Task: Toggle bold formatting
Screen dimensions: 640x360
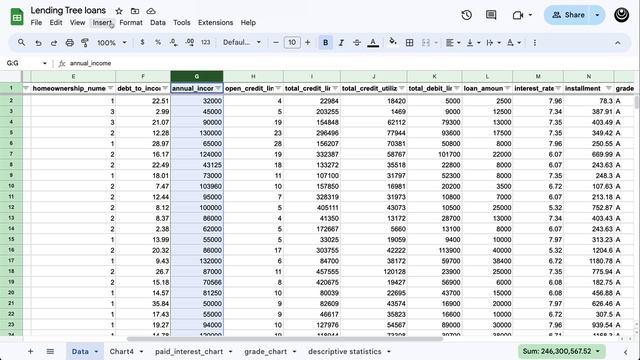Action: 325,42
